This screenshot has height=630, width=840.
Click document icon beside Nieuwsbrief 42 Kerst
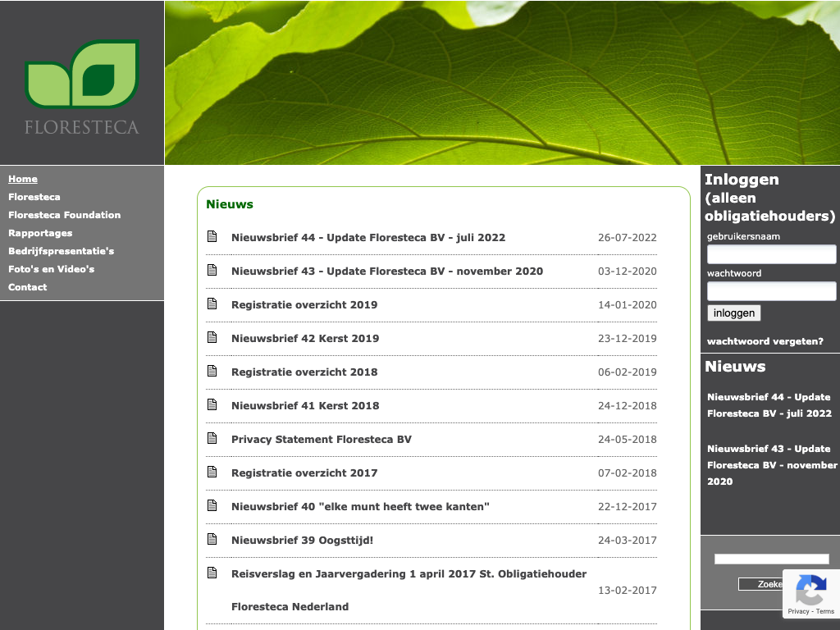(x=212, y=338)
